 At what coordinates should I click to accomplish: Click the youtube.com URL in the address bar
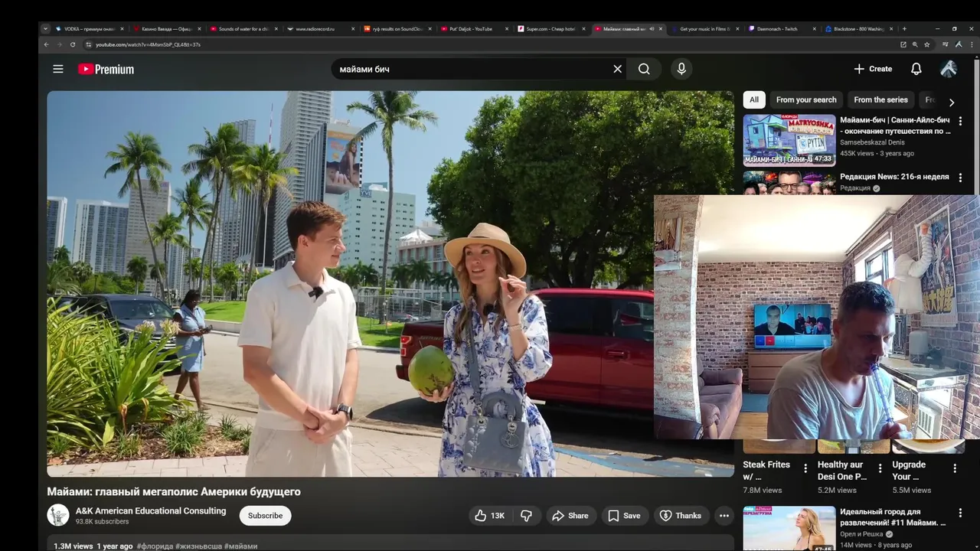pos(148,44)
